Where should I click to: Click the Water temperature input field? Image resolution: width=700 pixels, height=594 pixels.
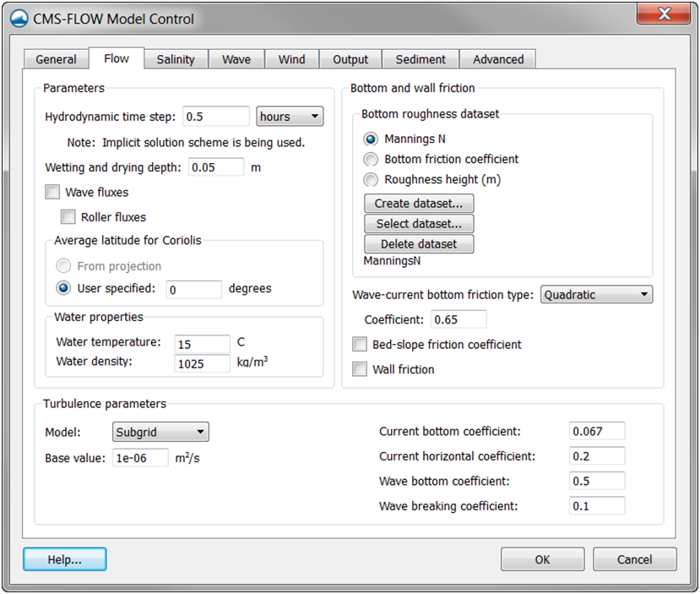pyautogui.click(x=202, y=344)
